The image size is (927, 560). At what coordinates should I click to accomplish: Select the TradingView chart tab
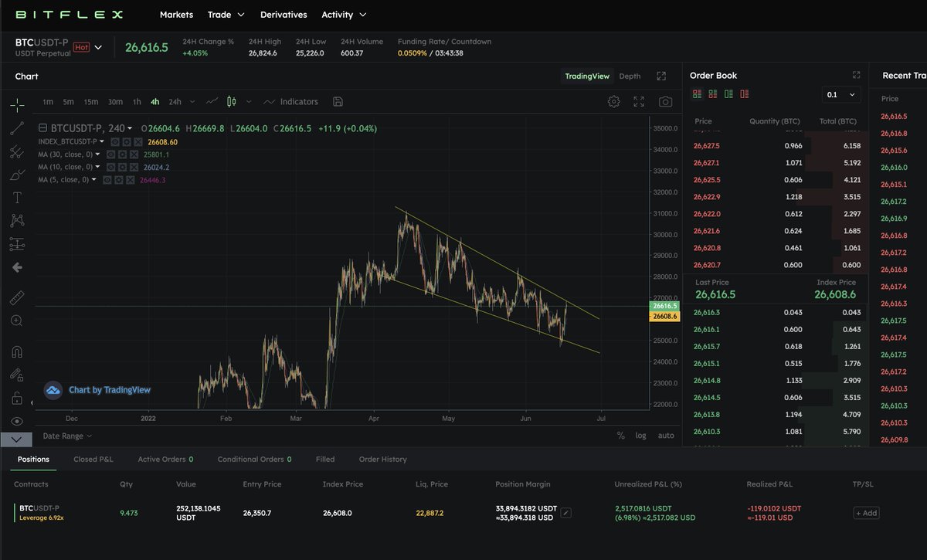[587, 76]
